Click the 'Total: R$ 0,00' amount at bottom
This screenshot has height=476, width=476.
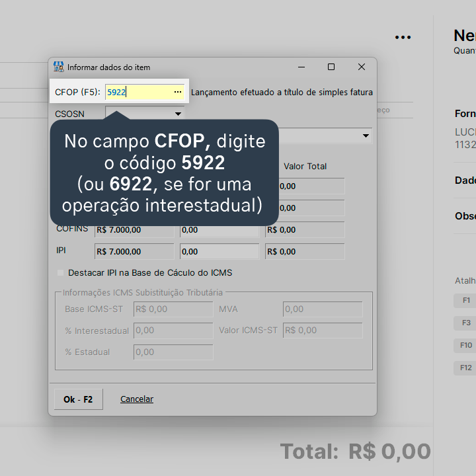(355, 452)
